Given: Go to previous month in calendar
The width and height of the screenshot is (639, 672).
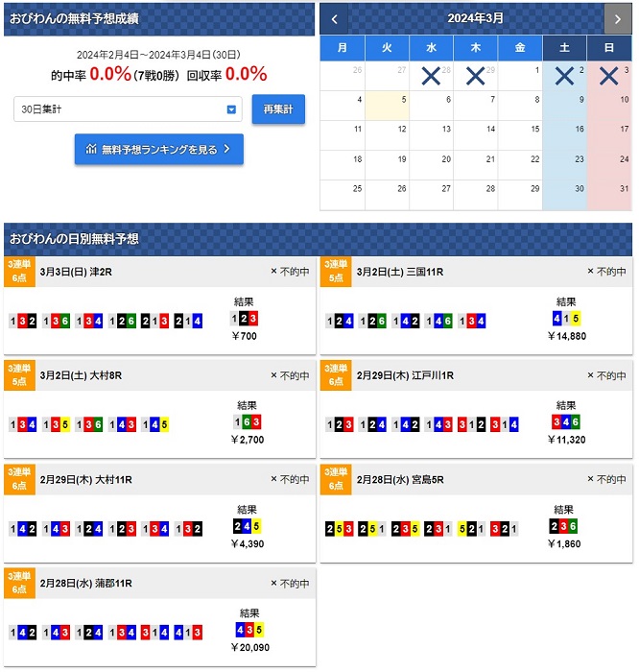Looking at the screenshot, I should [x=334, y=18].
